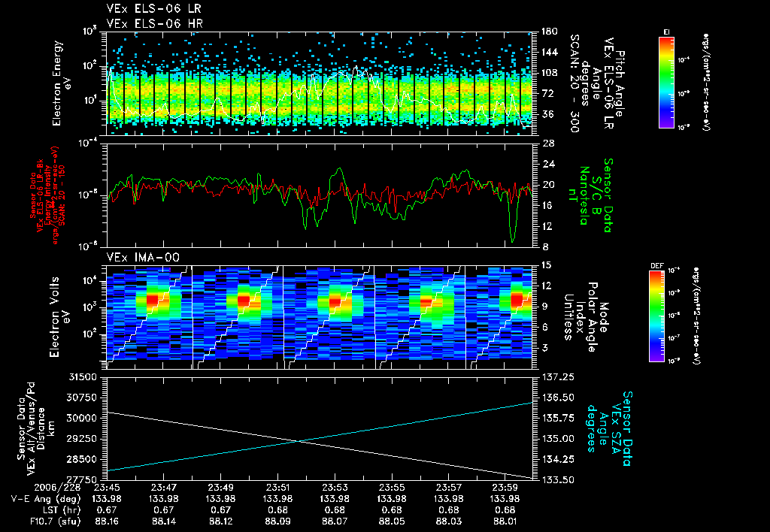Click the cyan 'VEx SZA' label

[616, 429]
